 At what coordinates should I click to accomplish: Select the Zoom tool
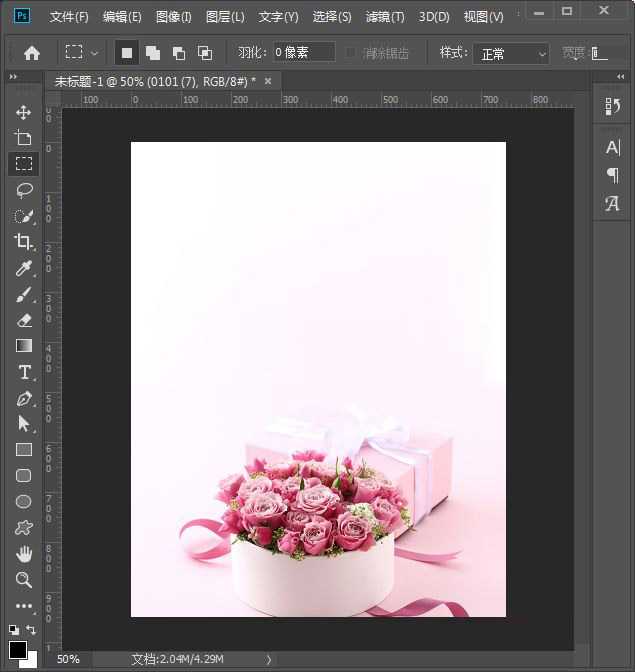23,580
